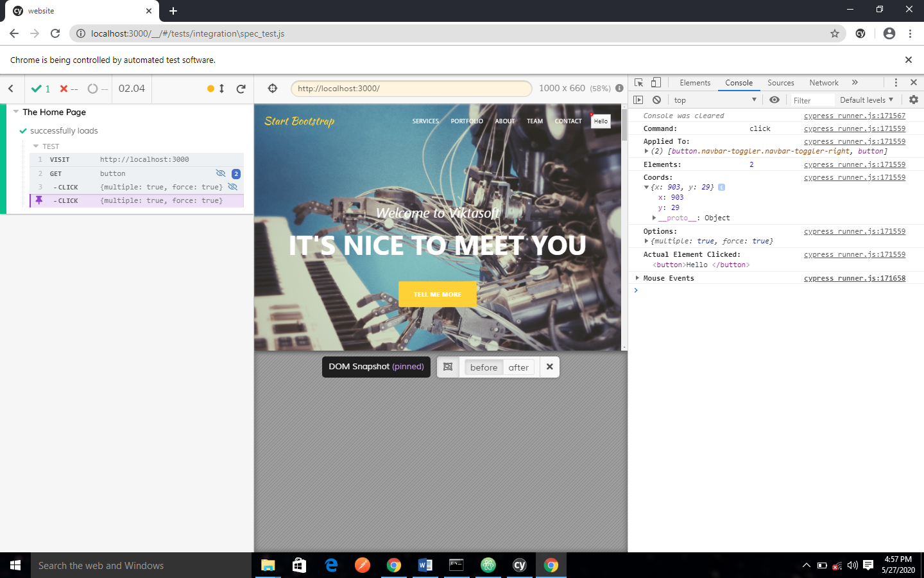Viewport: 924px width, 578px height.
Task: Click the ABOUT nav link
Action: click(505, 121)
